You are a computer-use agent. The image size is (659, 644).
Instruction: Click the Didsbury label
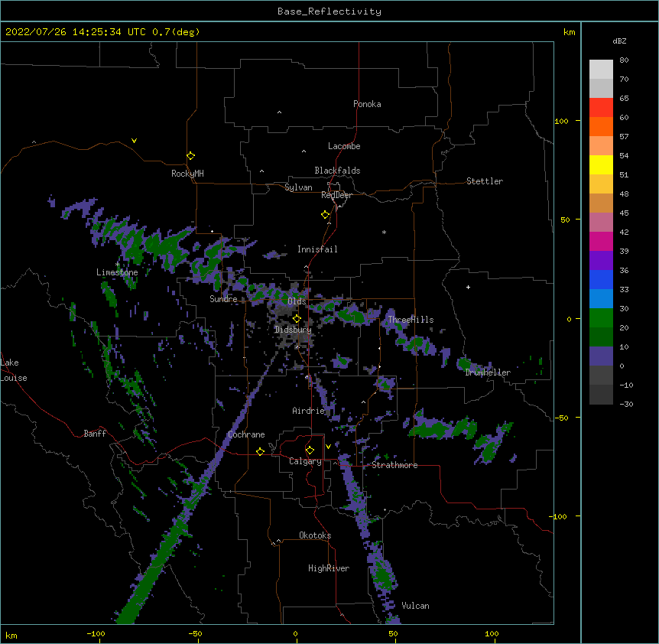[x=294, y=330]
